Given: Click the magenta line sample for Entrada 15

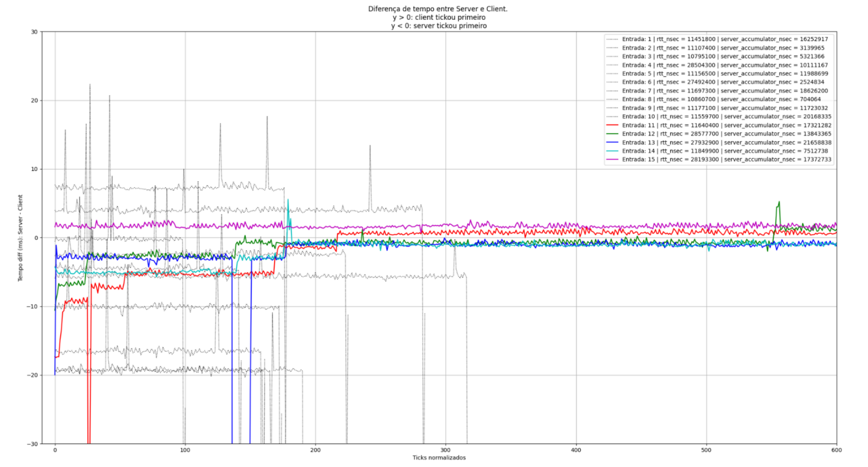Looking at the screenshot, I should click(612, 160).
